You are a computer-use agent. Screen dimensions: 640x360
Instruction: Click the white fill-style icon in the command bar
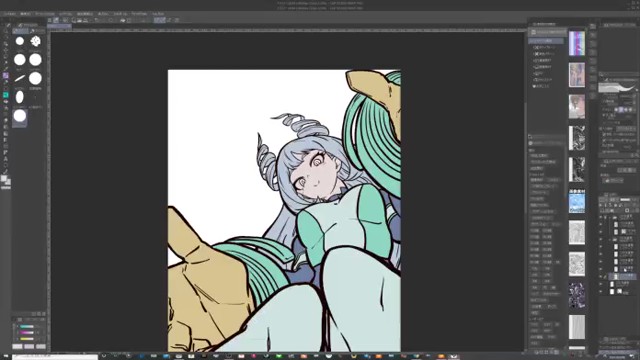click(x=123, y=20)
